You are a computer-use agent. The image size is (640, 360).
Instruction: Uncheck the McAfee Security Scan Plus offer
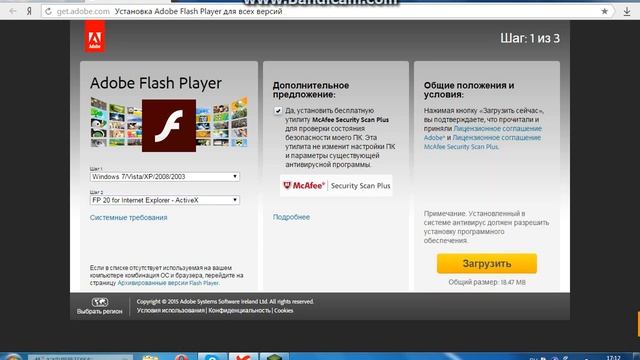pyautogui.click(x=278, y=111)
